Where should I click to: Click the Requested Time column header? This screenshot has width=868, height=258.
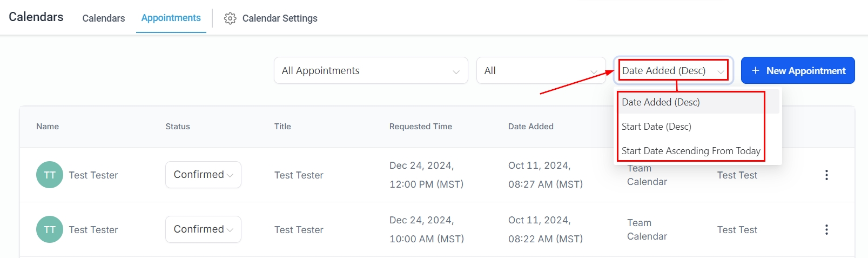click(420, 127)
